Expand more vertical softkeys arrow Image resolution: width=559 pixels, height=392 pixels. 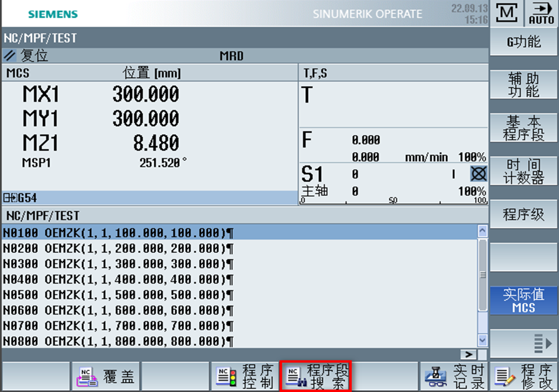pyautogui.click(x=523, y=344)
